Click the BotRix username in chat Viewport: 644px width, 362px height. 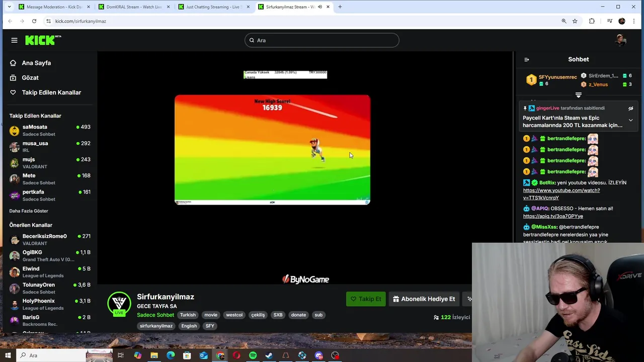(547, 183)
